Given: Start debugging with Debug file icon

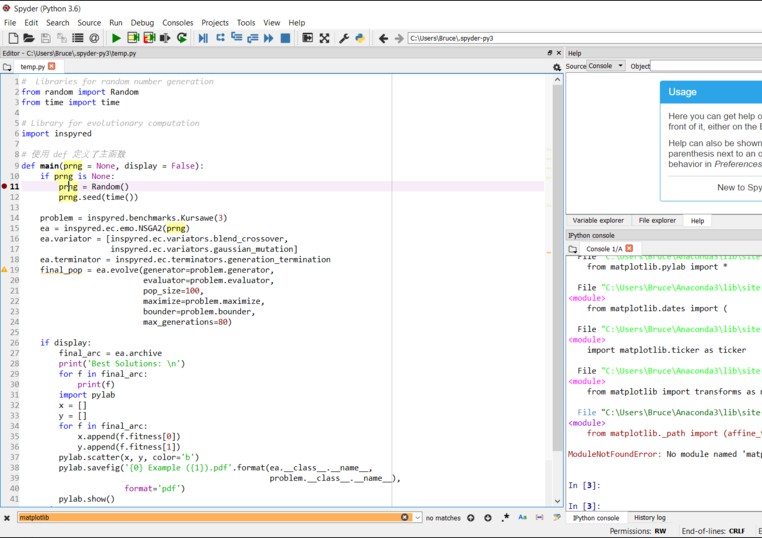Looking at the screenshot, I should click(203, 38).
